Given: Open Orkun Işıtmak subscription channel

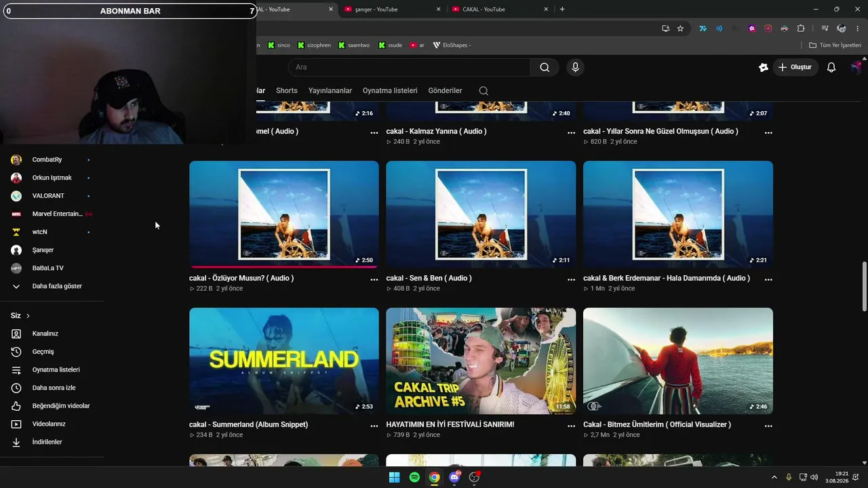Looking at the screenshot, I should (x=52, y=178).
